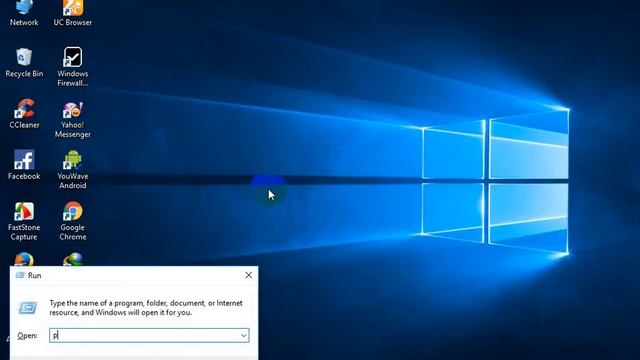The width and height of the screenshot is (640, 360).
Task: Select the YouWave Android shortcut
Action: [x=73, y=170]
